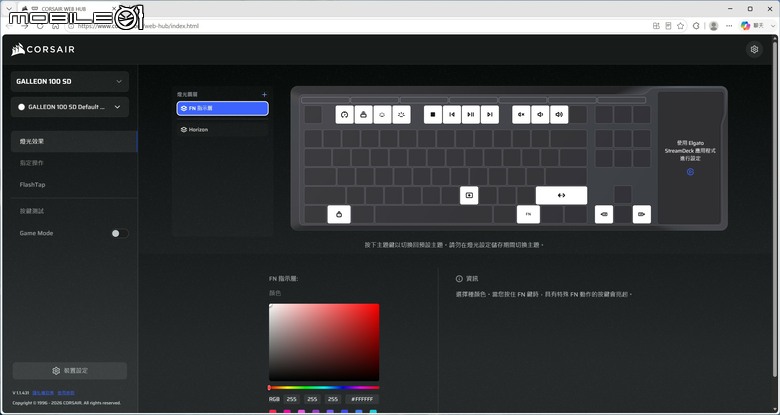The height and width of the screenshot is (415, 780).
Task: Open browser more options ellipsis menu
Action: coord(729,26)
